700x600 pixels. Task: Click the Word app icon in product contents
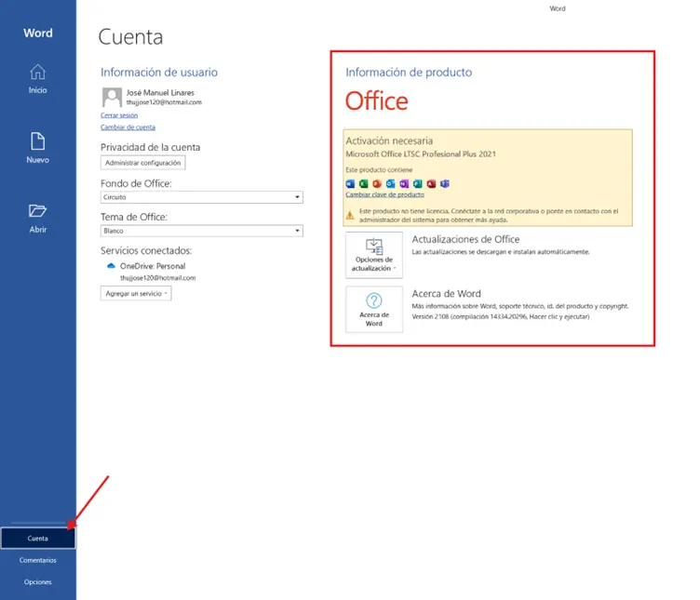(x=350, y=184)
